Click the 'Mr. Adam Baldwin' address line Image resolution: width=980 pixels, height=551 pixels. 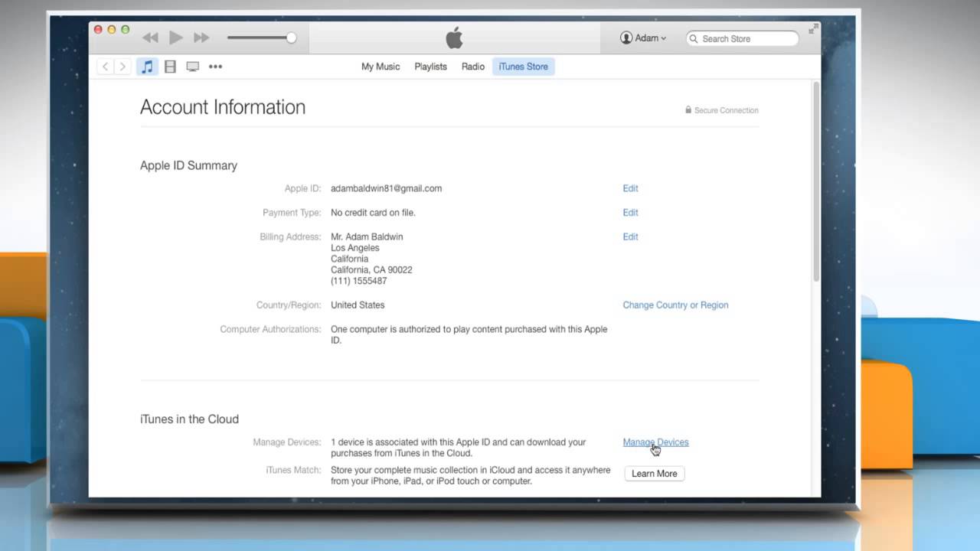click(367, 237)
